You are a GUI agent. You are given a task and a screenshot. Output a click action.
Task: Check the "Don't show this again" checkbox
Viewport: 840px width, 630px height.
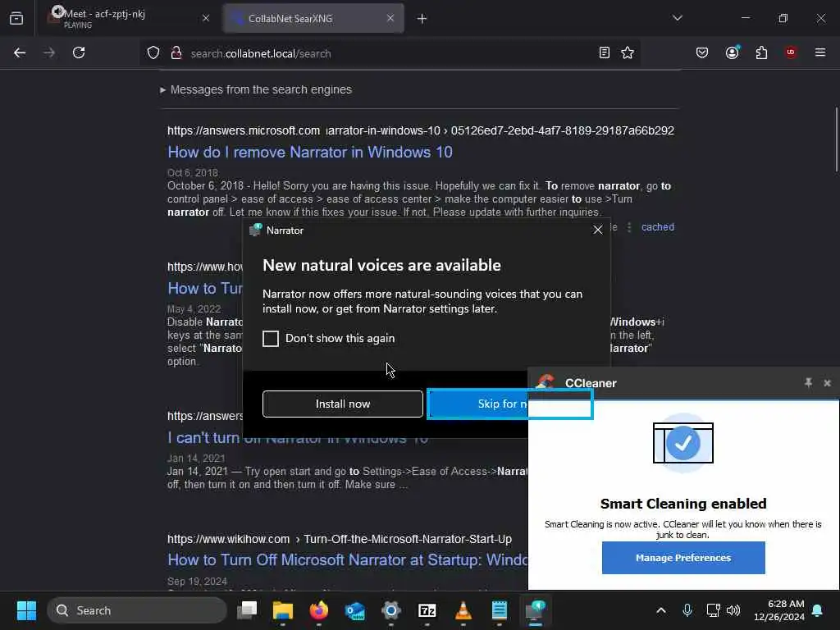pyautogui.click(x=271, y=339)
